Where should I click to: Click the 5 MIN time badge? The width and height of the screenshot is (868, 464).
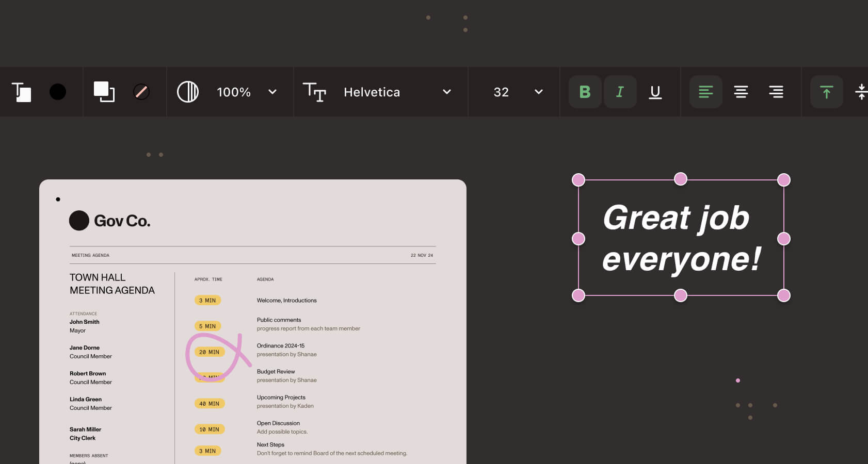207,326
